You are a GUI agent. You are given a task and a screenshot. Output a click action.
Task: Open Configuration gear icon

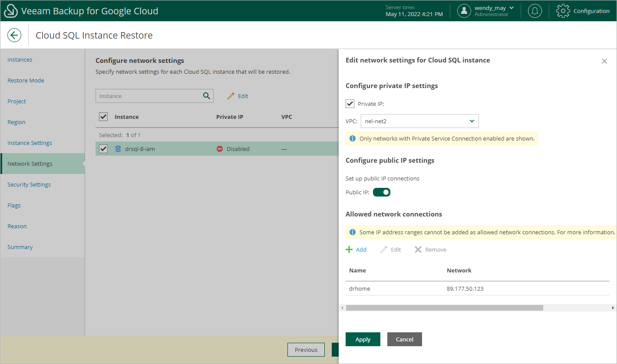click(x=563, y=11)
